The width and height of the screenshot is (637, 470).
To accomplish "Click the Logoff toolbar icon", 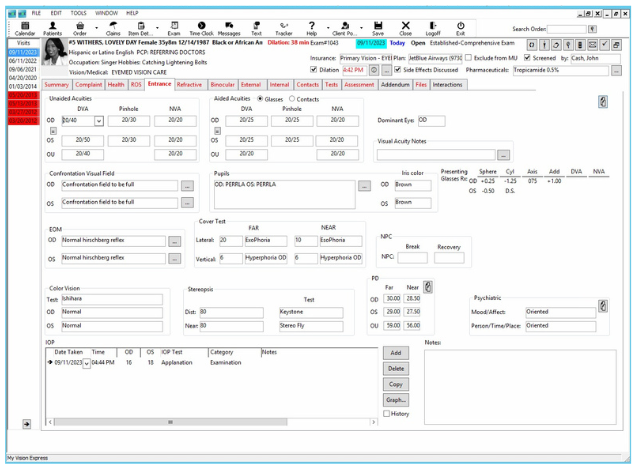I will [x=433, y=28].
